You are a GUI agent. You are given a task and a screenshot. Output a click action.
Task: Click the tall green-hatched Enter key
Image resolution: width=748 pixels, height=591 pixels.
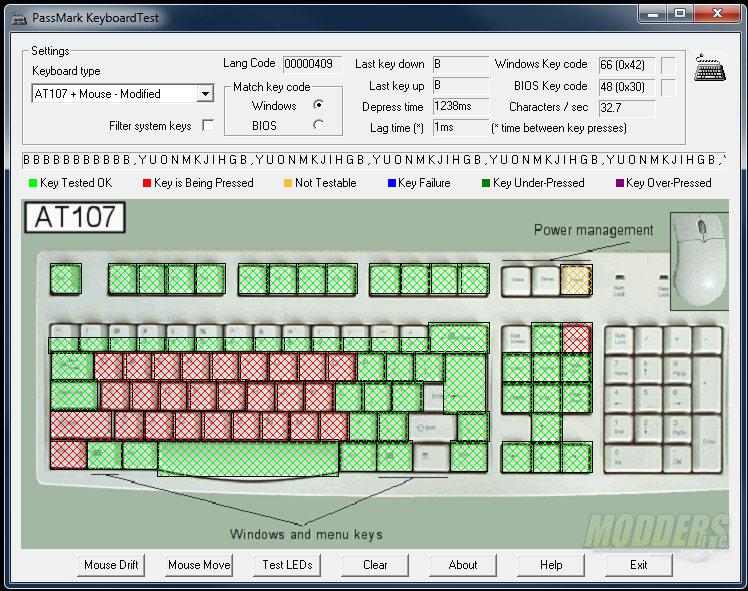[x=465, y=384]
